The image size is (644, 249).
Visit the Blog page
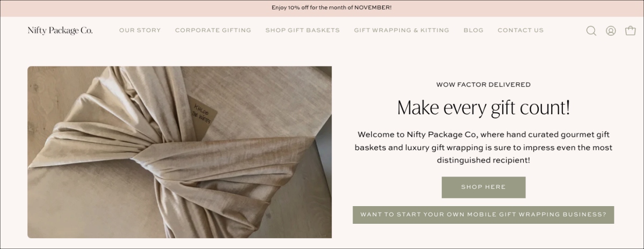[x=473, y=31]
